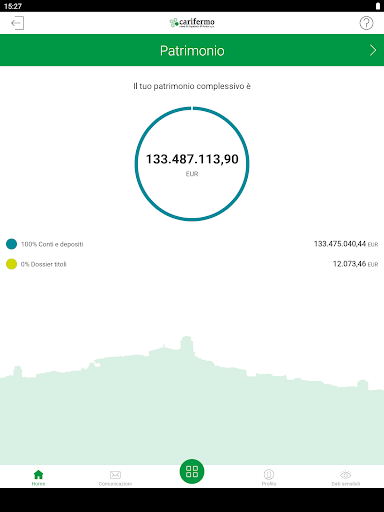Image resolution: width=384 pixels, height=512 pixels.
Task: Tap the Home house icon
Action: coord(39,474)
